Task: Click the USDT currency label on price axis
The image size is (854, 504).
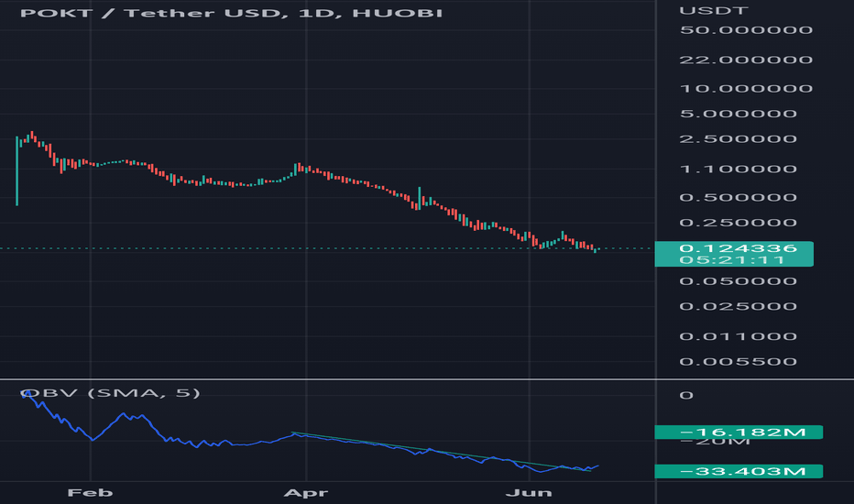Action: click(x=714, y=11)
